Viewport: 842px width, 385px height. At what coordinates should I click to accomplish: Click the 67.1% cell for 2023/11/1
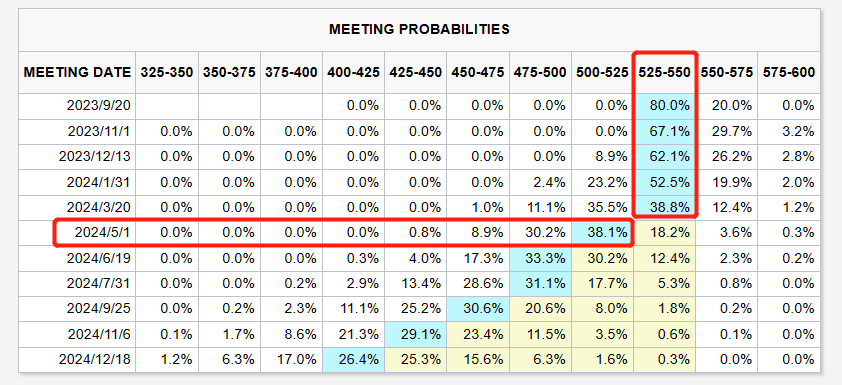(x=664, y=132)
